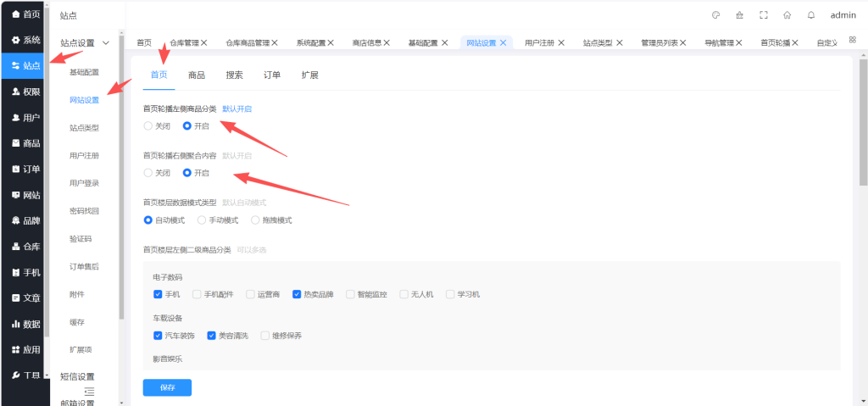Screen dimensions: 868x406
Task: Switch to the 搜索 settings tab
Action: (234, 75)
